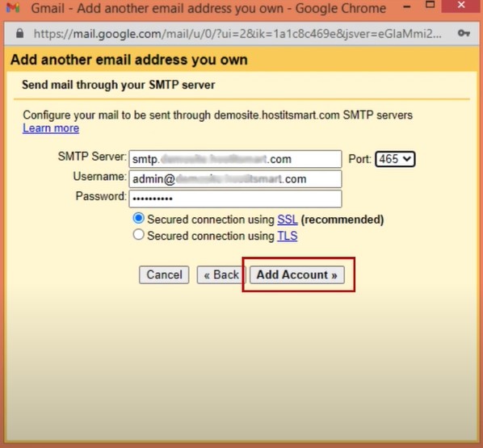Open the Port 465 dropdown
483x448 pixels.
pyautogui.click(x=395, y=159)
